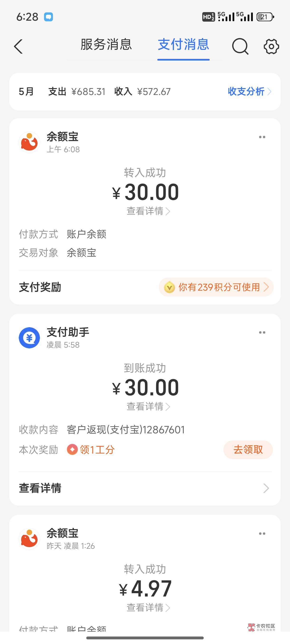Open 收支分析 for May
The width and height of the screenshot is (290, 644).
249,91
